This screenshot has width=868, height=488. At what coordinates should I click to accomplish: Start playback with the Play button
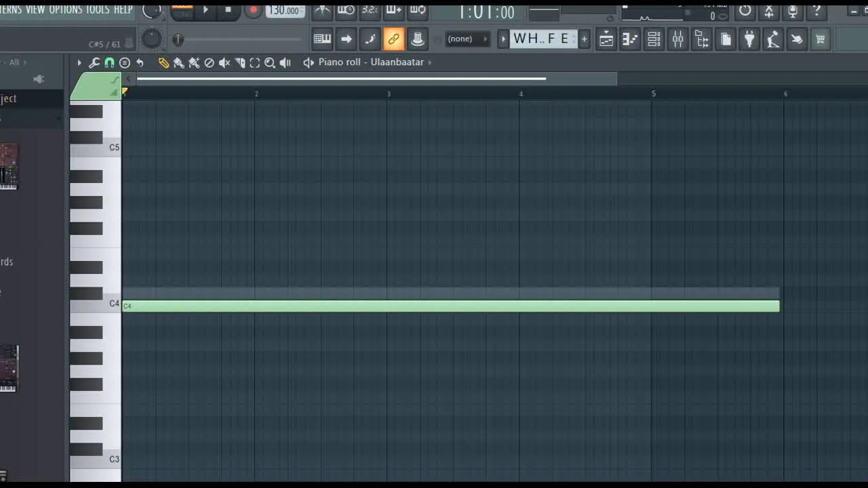pyautogui.click(x=205, y=9)
